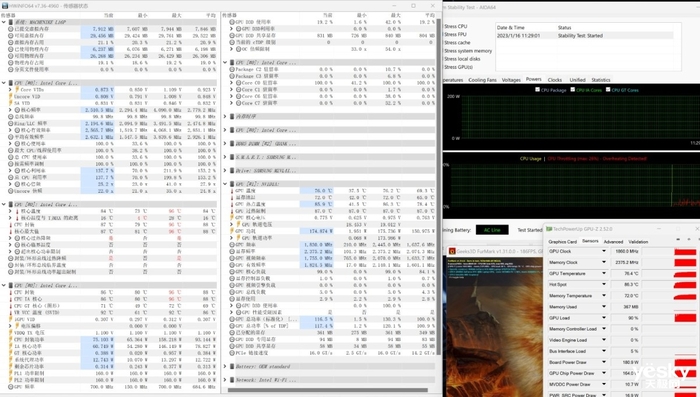This screenshot has width=700, height=397.
Task: Expand the Network: Intel Wi-Fi section
Action: click(225, 380)
